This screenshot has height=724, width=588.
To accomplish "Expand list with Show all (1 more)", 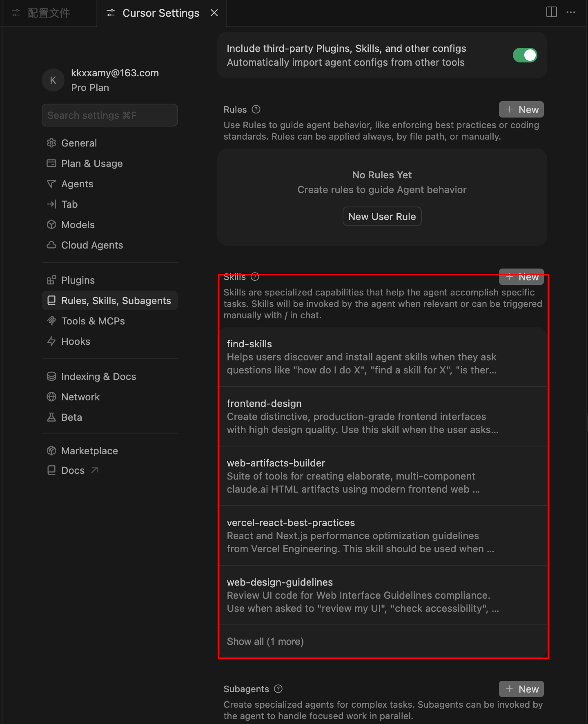I will coord(265,642).
